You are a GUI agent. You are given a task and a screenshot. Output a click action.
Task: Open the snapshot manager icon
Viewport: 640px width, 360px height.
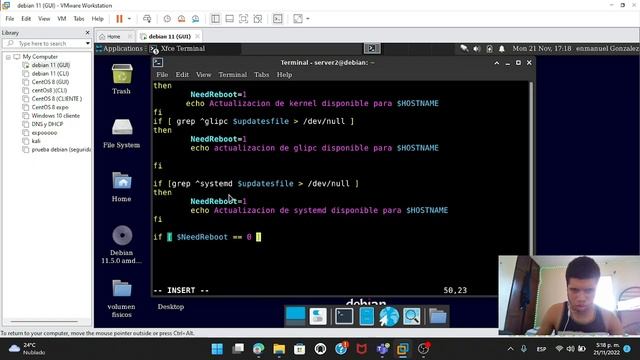(196, 19)
